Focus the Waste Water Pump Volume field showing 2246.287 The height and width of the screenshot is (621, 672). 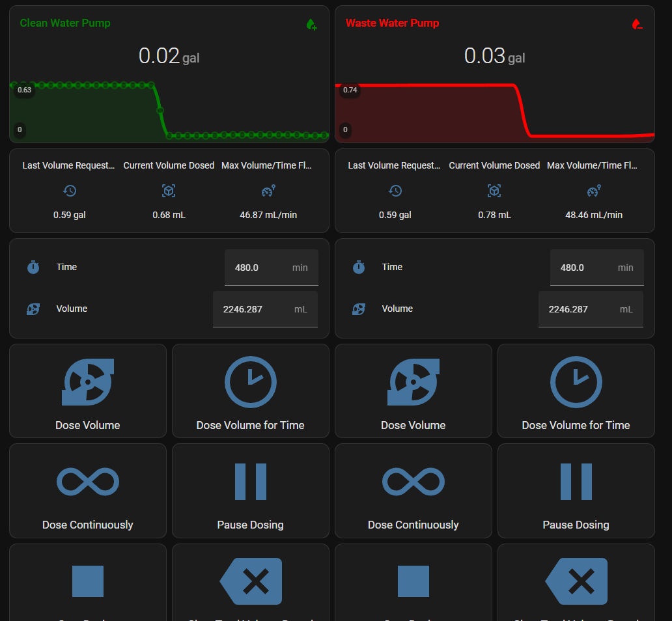point(591,309)
